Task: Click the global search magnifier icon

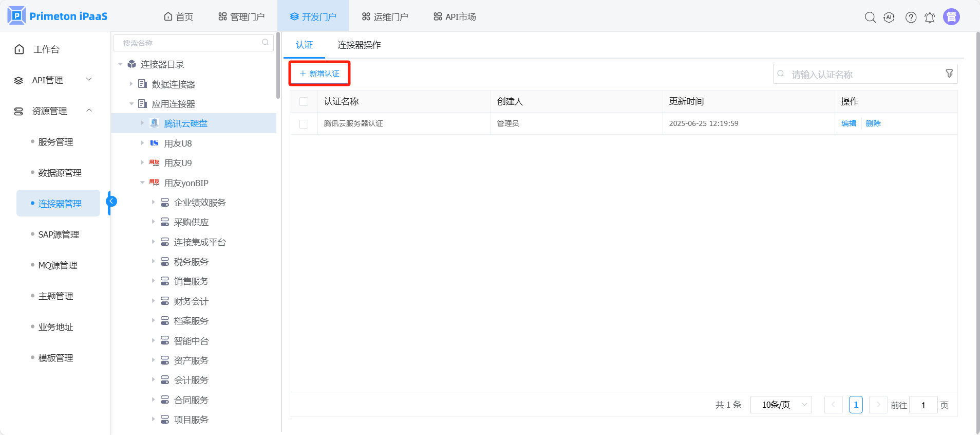Action: click(x=870, y=17)
